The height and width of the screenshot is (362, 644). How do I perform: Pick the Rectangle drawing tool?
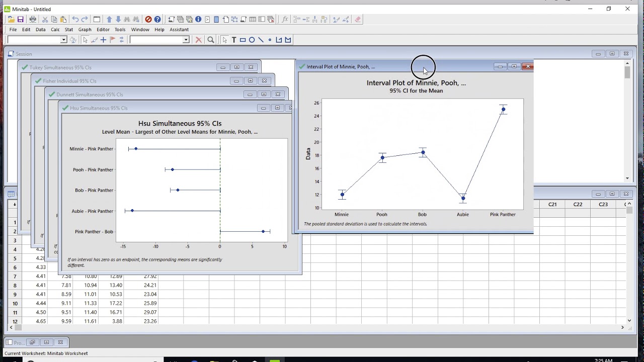point(243,40)
